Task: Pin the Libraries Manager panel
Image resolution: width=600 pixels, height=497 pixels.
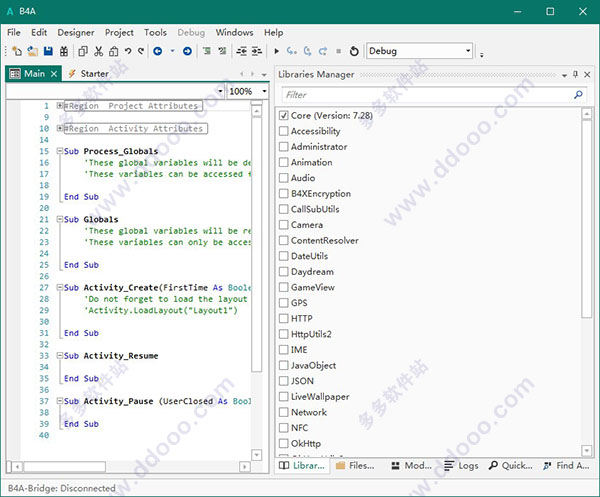Action: point(576,74)
